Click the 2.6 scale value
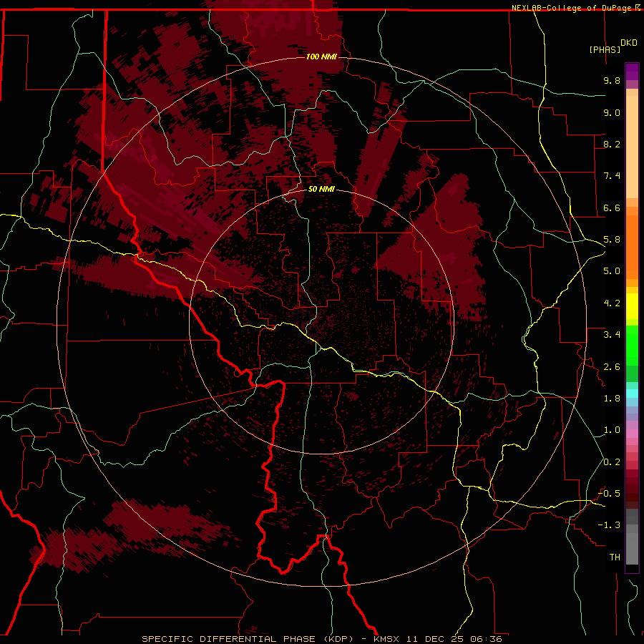The image size is (644, 644). tap(612, 367)
